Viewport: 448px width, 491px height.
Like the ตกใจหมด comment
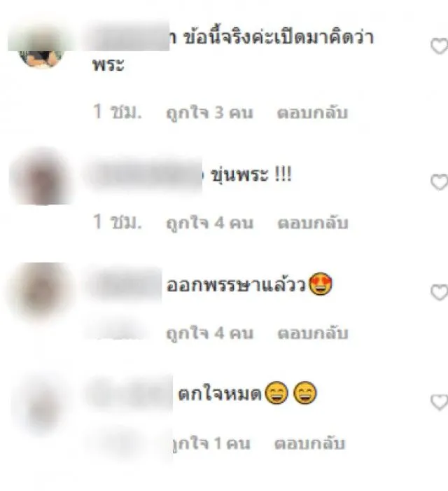click(439, 402)
